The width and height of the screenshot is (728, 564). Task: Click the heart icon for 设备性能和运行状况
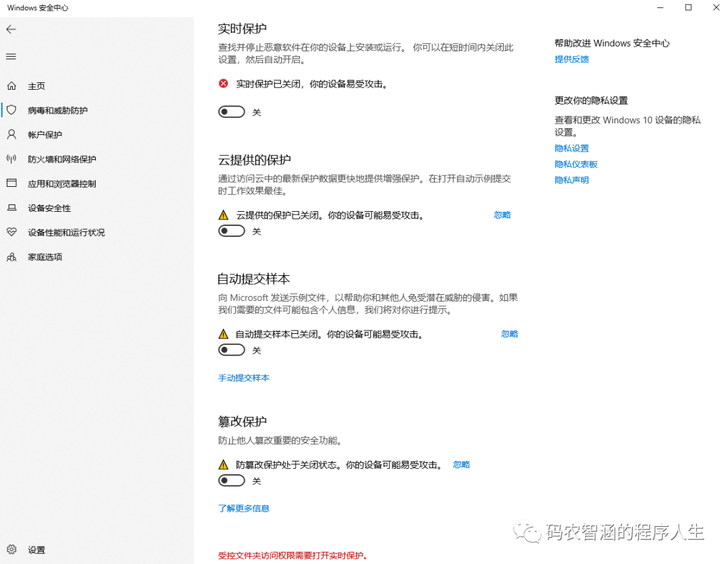point(11,232)
